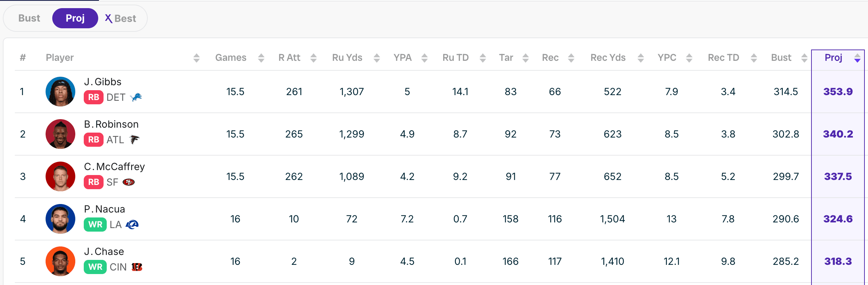Click the LA Rams team logo

132,224
